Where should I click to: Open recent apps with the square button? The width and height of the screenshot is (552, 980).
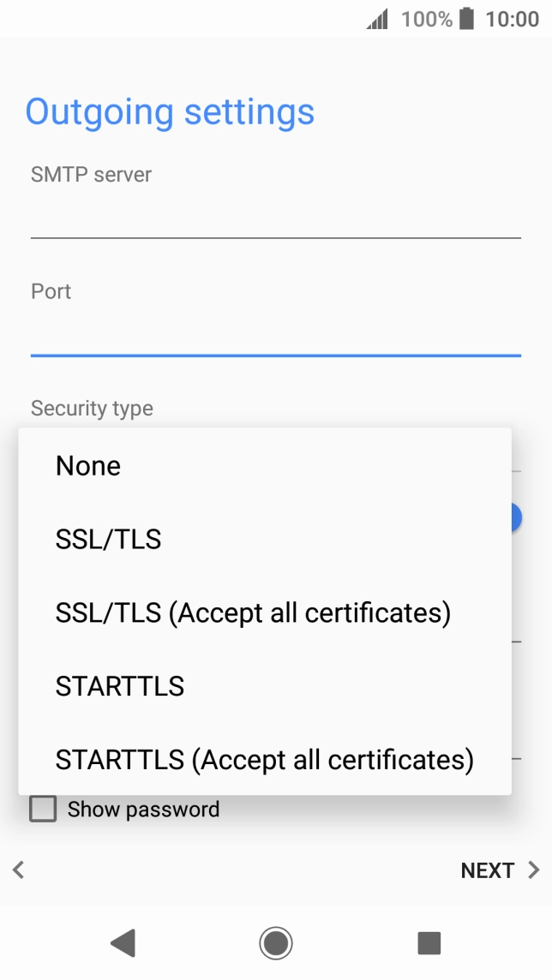click(x=428, y=942)
